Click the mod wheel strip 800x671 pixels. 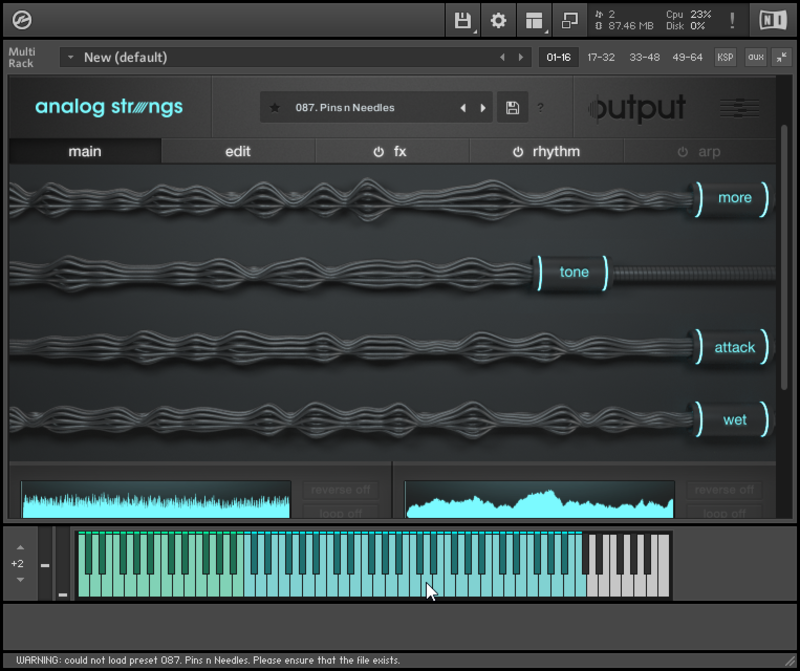[x=63, y=564]
